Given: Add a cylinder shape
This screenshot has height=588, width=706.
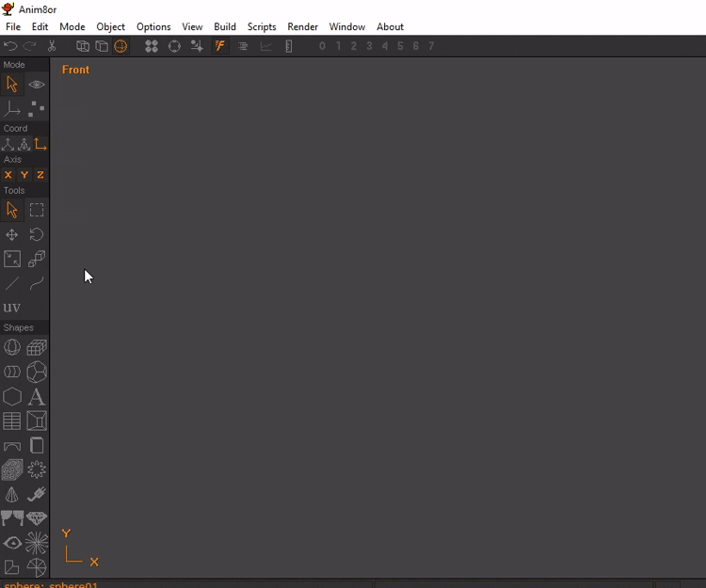Looking at the screenshot, I should 11,372.
